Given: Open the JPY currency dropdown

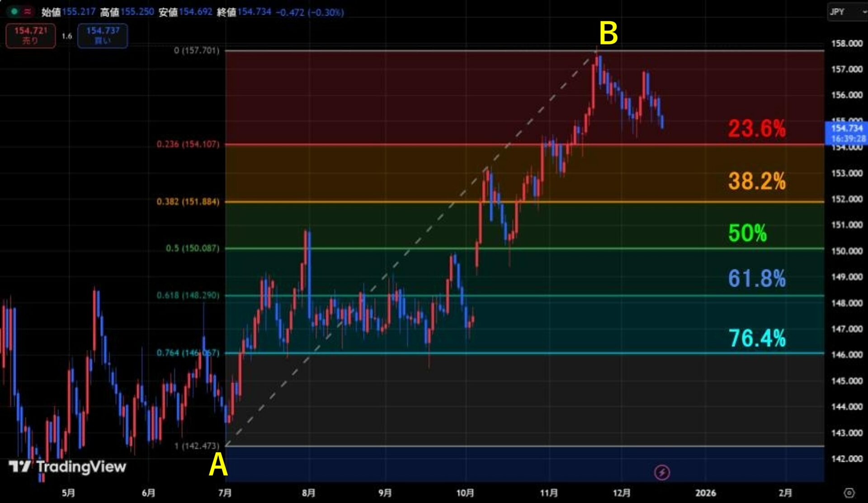Looking at the screenshot, I should tap(846, 12).
